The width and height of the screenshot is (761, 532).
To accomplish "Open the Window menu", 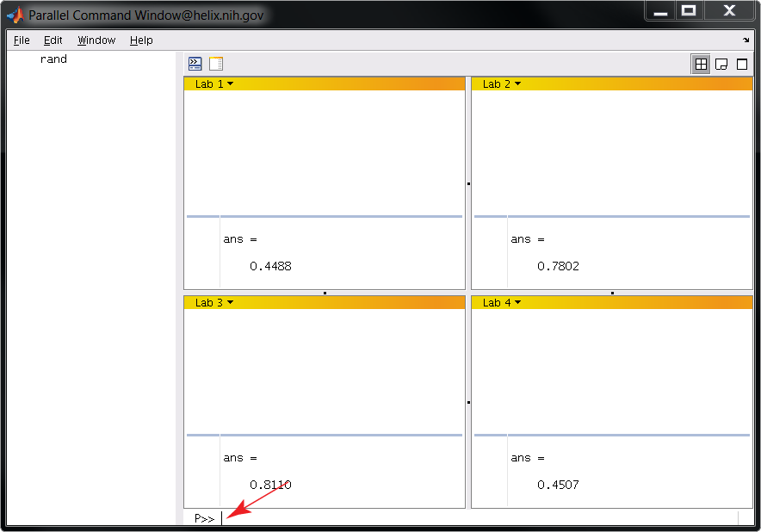I will pyautogui.click(x=96, y=40).
